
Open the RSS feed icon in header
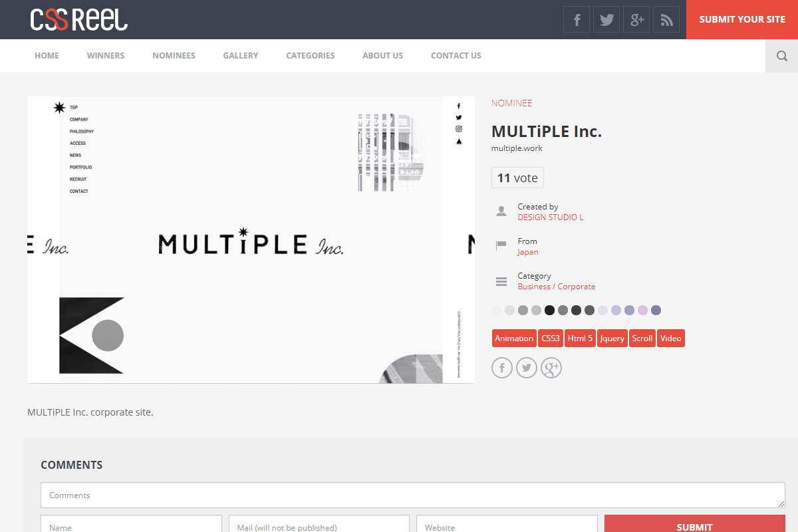coord(666,19)
